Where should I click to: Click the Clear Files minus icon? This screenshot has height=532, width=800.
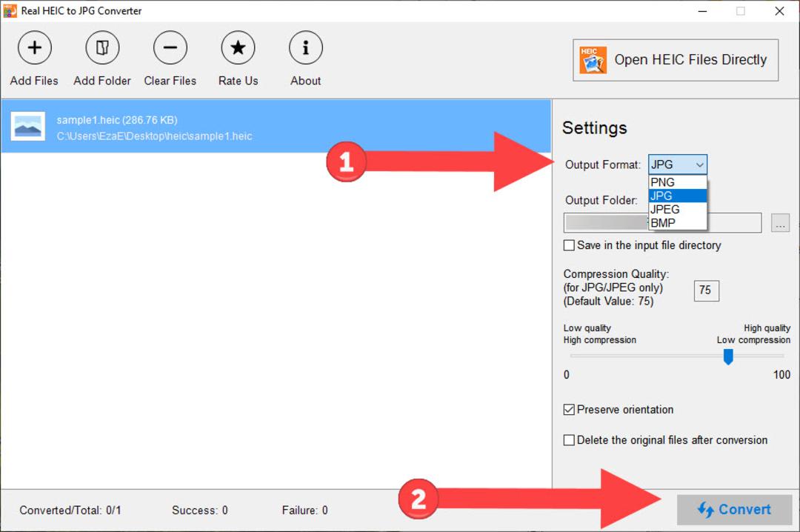point(170,48)
